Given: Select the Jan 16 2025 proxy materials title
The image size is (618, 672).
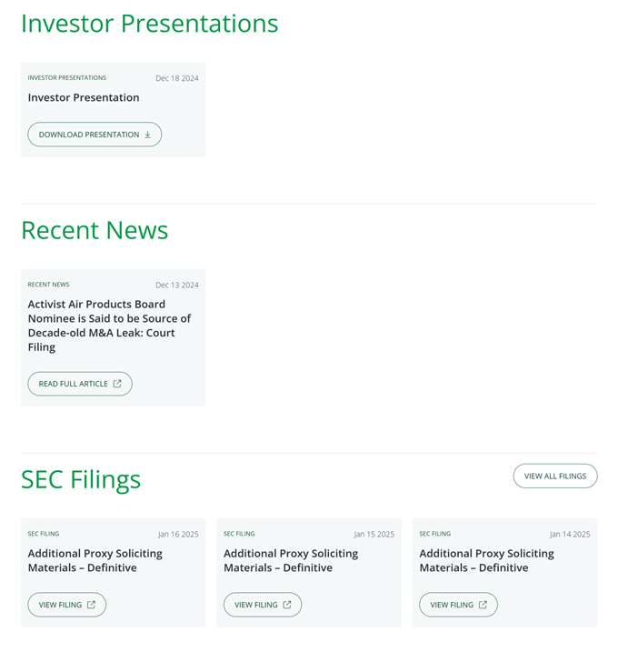Looking at the screenshot, I should 95,560.
